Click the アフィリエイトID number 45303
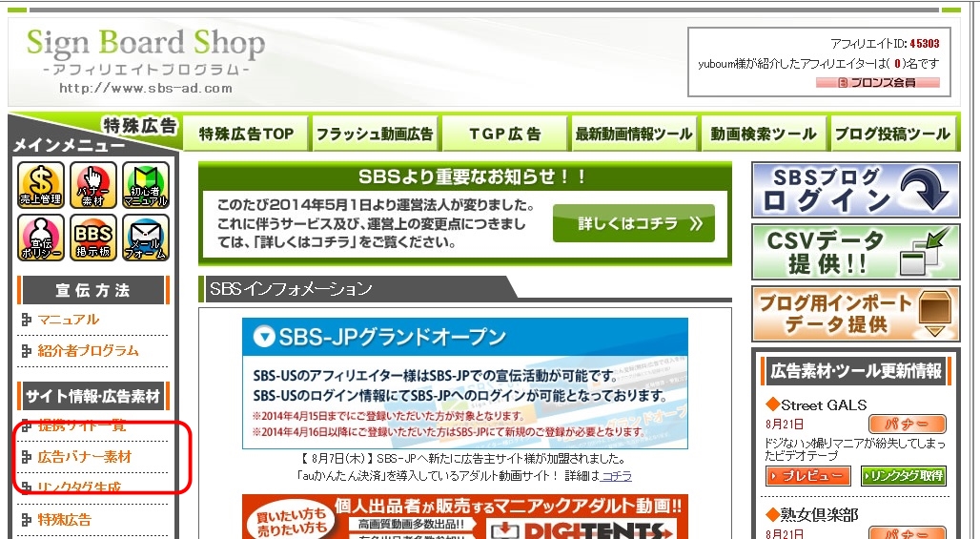The height and width of the screenshot is (539, 980). (x=925, y=44)
